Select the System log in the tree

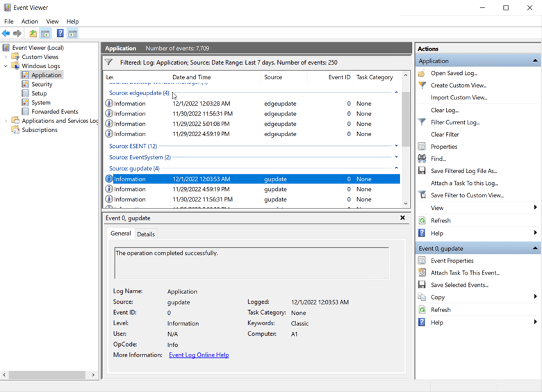[41, 103]
